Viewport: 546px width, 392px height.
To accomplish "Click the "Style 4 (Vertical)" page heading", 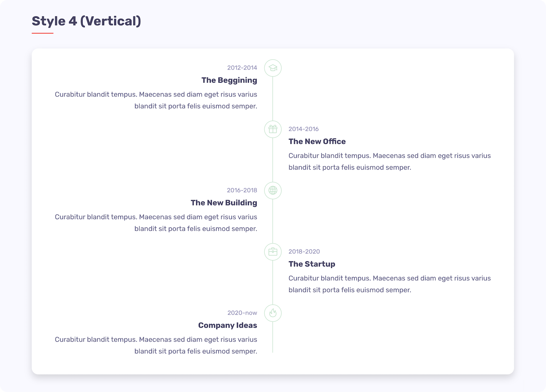I will click(86, 21).
